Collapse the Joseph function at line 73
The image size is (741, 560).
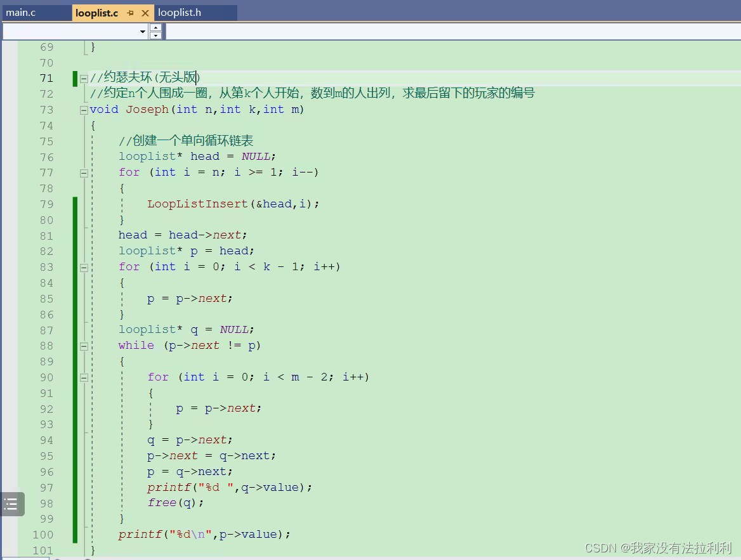(x=84, y=110)
